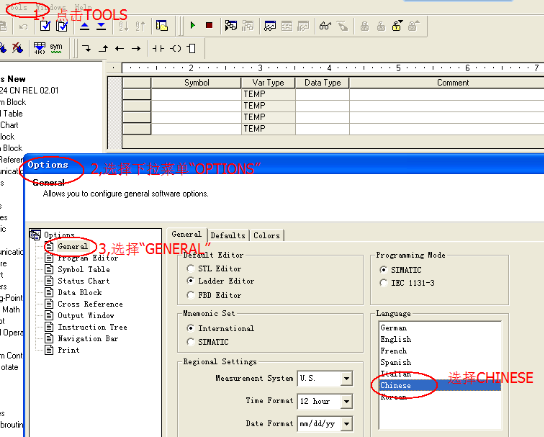Image resolution: width=544 pixels, height=437 pixels.
Task: Select Cross Reference in the Options tree
Action: pyautogui.click(x=90, y=304)
